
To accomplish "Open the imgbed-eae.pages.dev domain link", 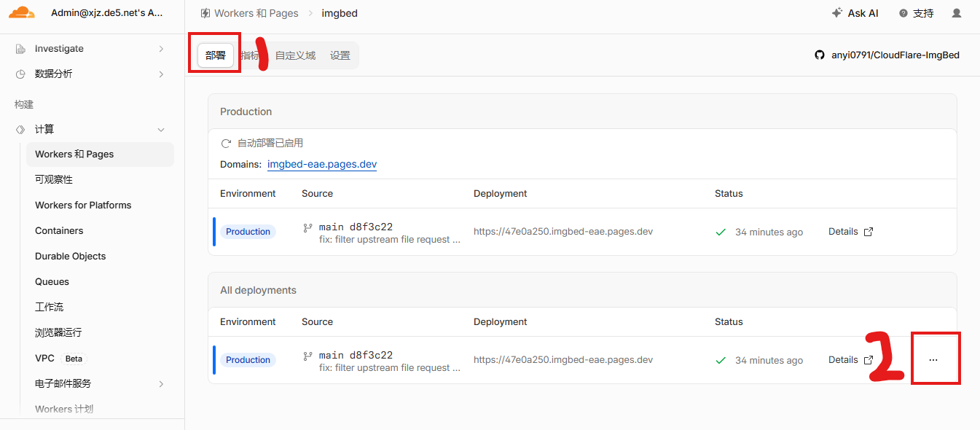I will coord(322,165).
